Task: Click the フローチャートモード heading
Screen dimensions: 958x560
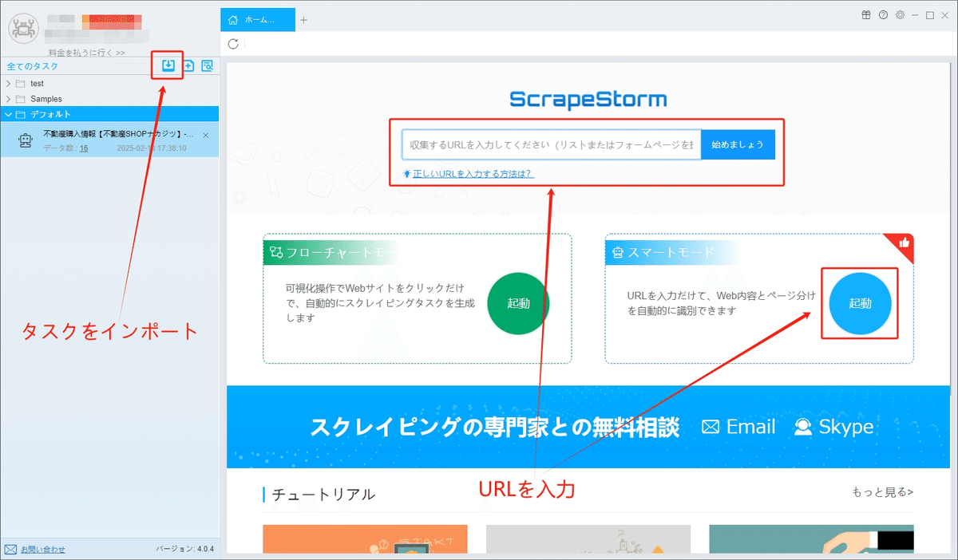Action: pos(342,252)
